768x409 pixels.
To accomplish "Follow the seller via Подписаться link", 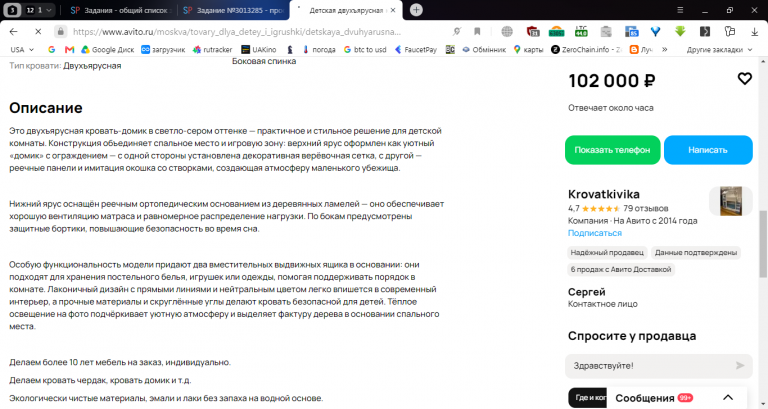I will coord(595,233).
